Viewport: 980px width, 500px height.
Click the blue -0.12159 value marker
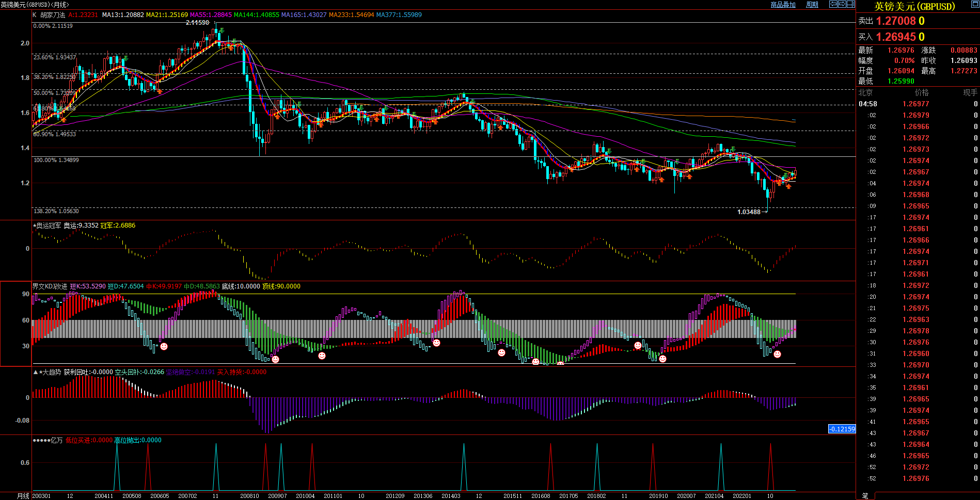click(842, 429)
